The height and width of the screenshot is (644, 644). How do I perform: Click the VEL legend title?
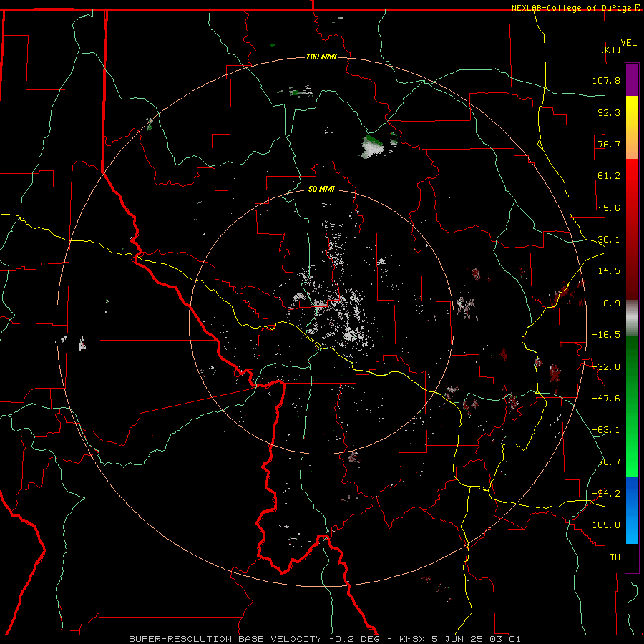coord(628,43)
